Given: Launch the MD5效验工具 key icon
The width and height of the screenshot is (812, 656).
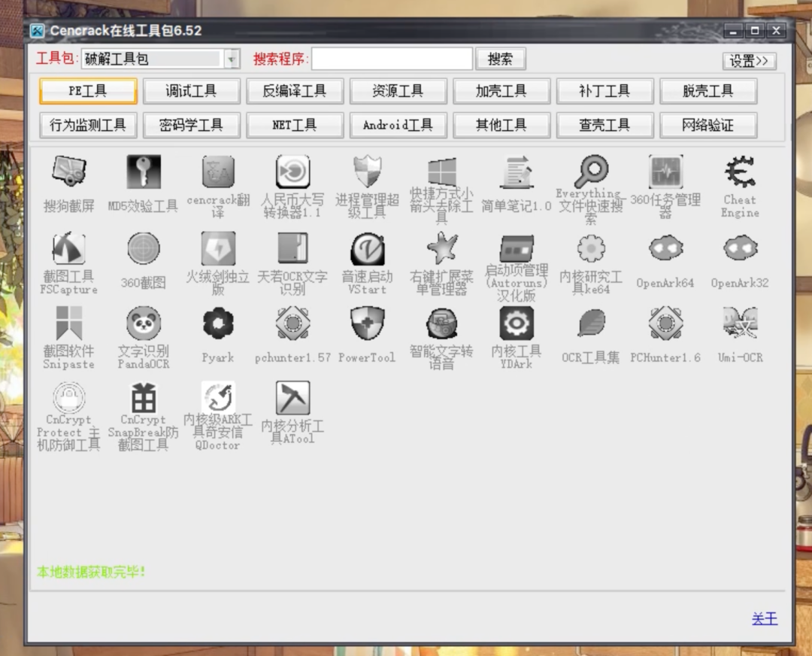Looking at the screenshot, I should click(x=144, y=172).
